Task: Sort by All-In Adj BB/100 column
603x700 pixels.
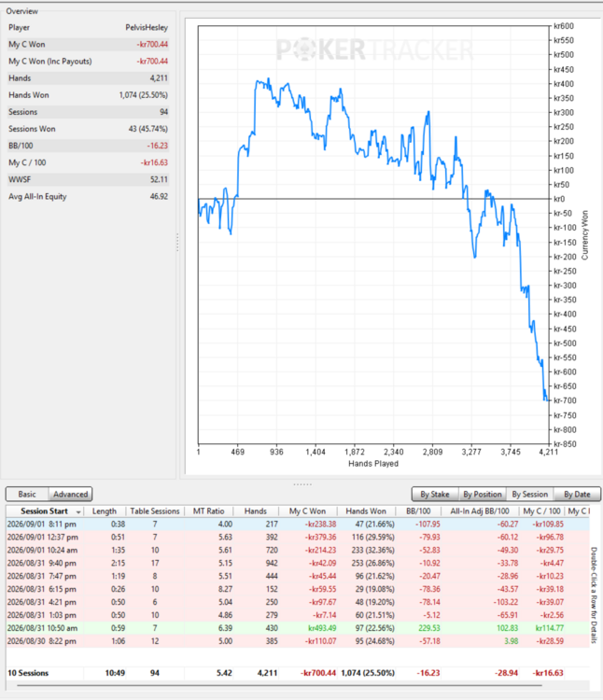Action: tap(480, 511)
